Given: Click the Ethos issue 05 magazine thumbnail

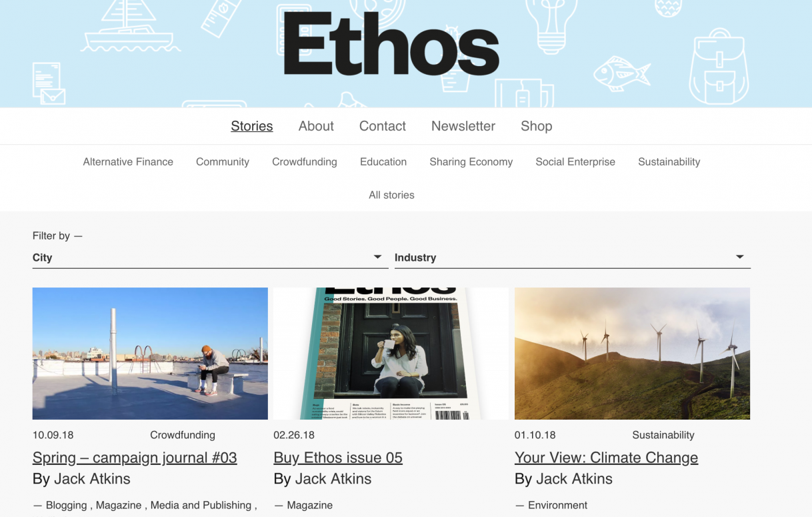Looking at the screenshot, I should (391, 354).
